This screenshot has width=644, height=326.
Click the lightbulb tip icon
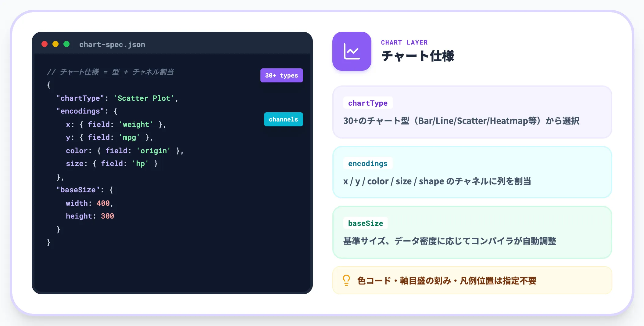tap(346, 280)
